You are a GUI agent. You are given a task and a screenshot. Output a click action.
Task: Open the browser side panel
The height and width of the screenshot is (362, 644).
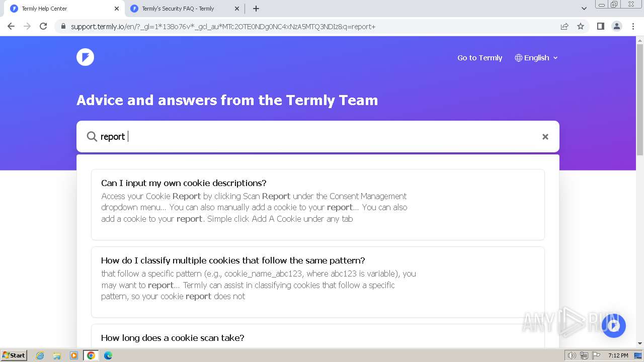(600, 26)
